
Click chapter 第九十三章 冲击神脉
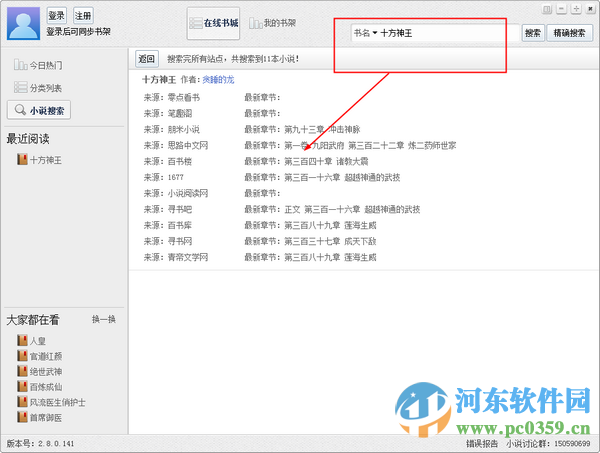322,129
